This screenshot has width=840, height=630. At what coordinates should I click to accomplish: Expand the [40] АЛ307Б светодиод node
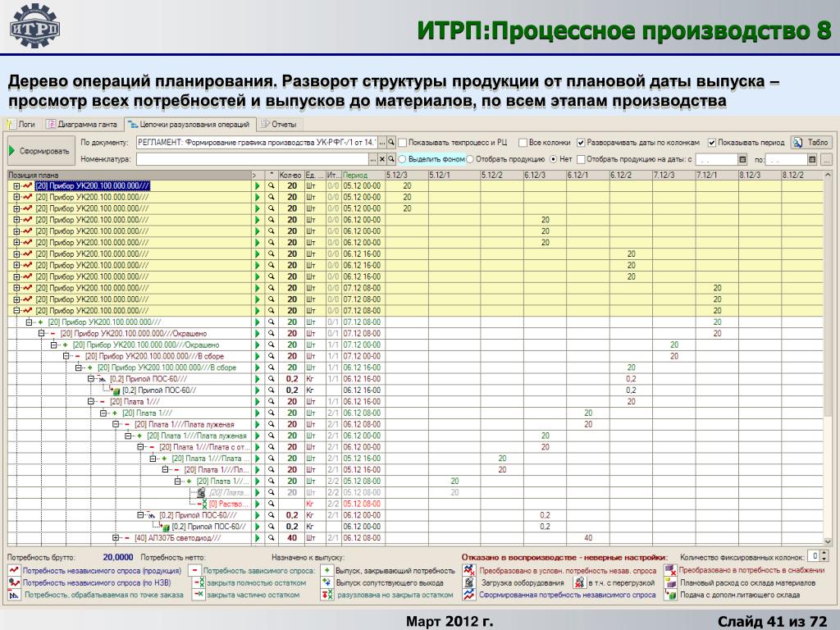point(115,538)
